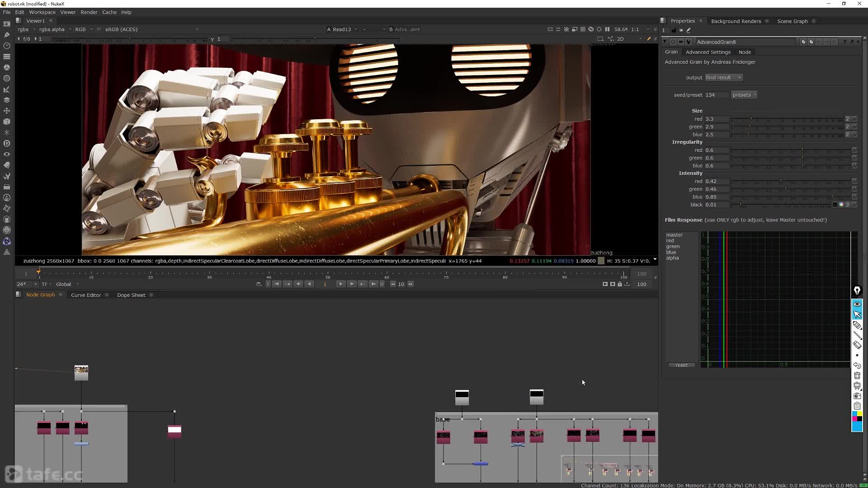Click the pencil edit icon in Properties
Viewport: 868px width, 488px height.
click(689, 30)
